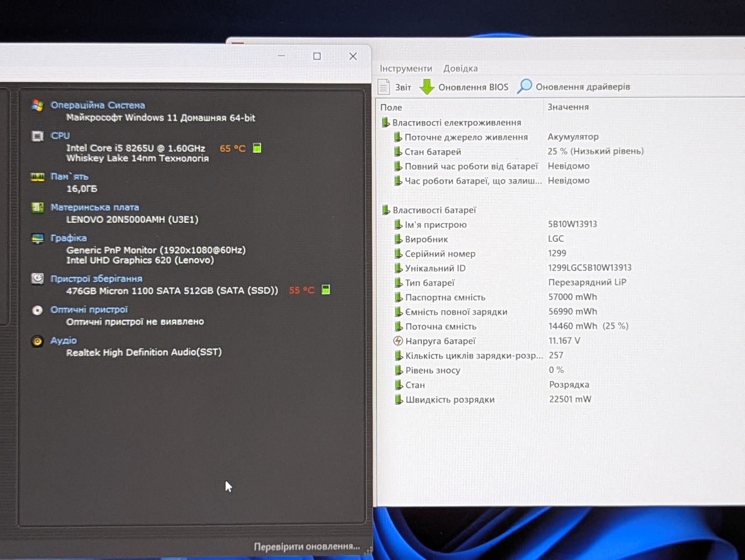Open the Пристрої зберігання section
Viewport: 745px width, 560px height.
(97, 279)
